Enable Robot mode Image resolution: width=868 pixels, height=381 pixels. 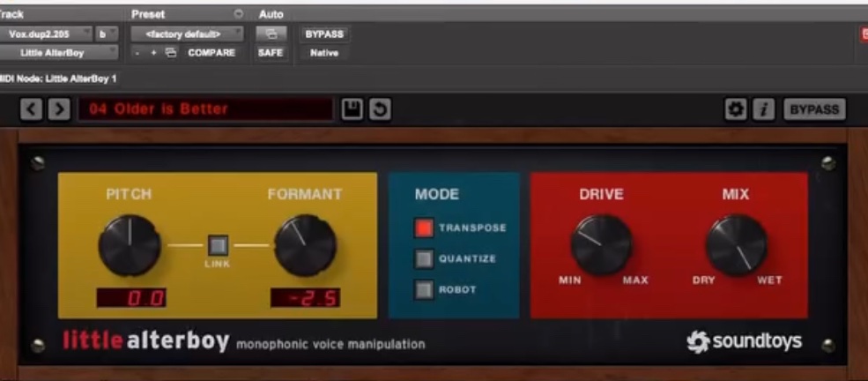424,289
